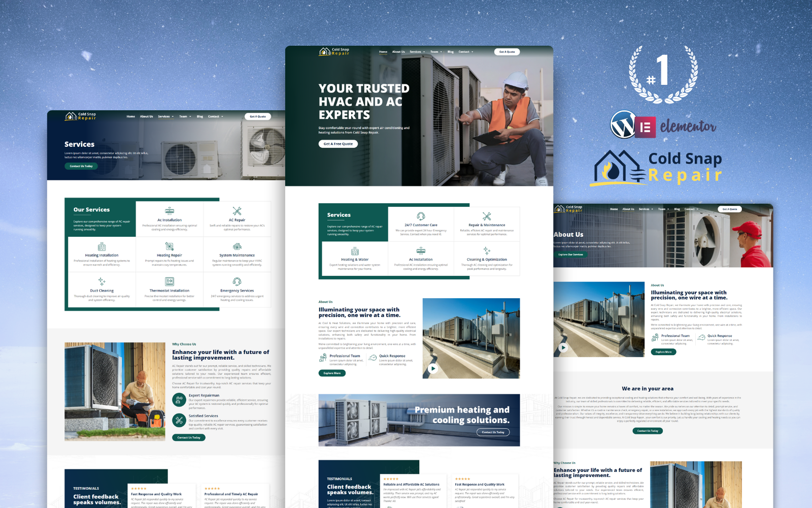
Task: Play the video on center page's About image
Action: (432, 369)
